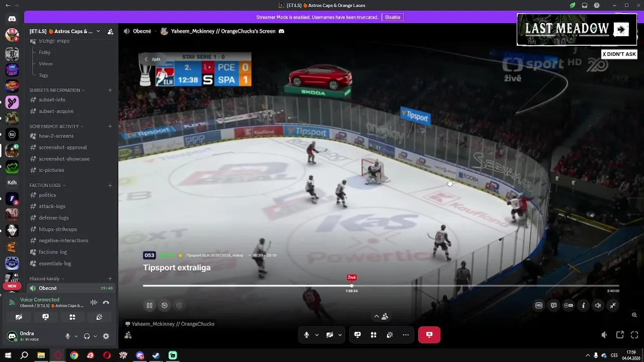This screenshot has height=362, width=644.
Task: Open user settings gear
Action: 106,336
